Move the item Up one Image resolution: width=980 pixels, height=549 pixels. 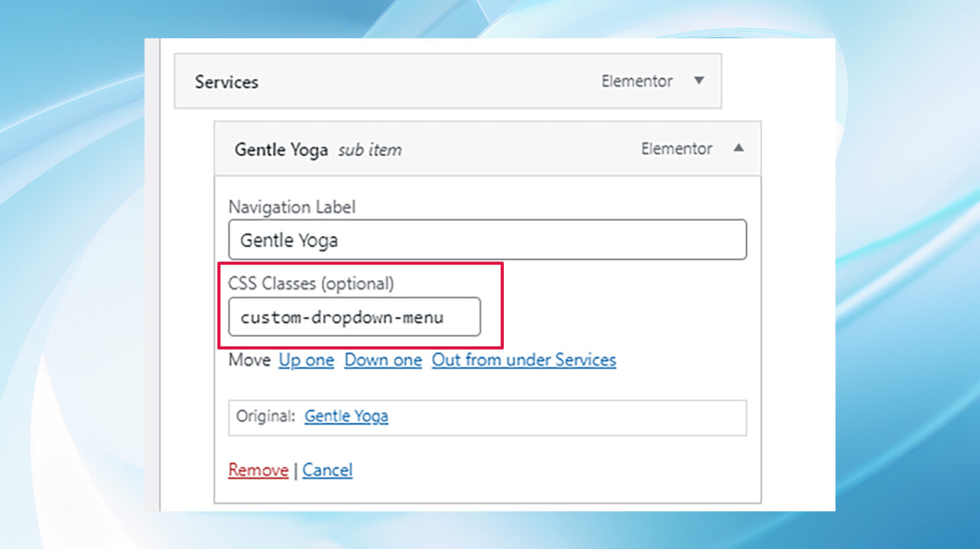point(306,360)
